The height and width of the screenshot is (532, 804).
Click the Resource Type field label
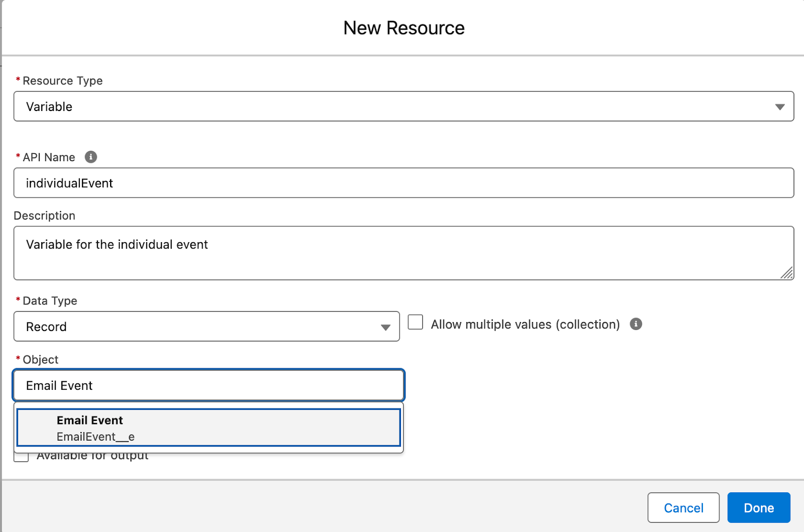[x=62, y=81]
